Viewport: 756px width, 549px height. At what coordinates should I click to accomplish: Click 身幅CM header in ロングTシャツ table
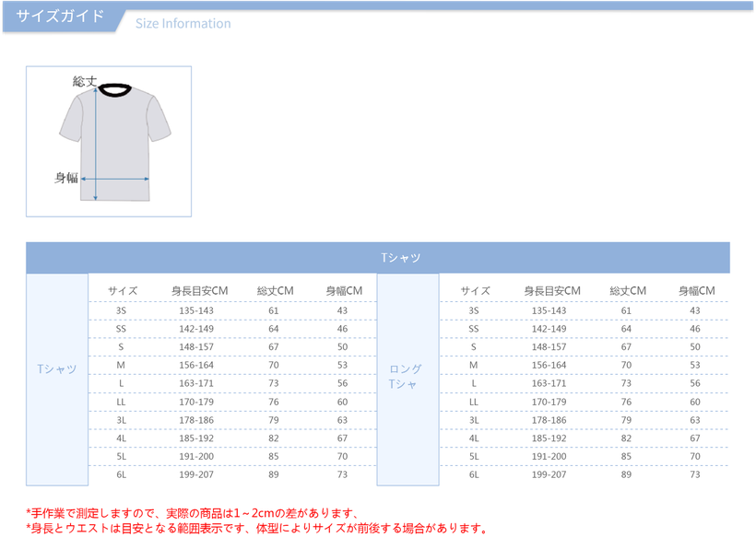697,291
